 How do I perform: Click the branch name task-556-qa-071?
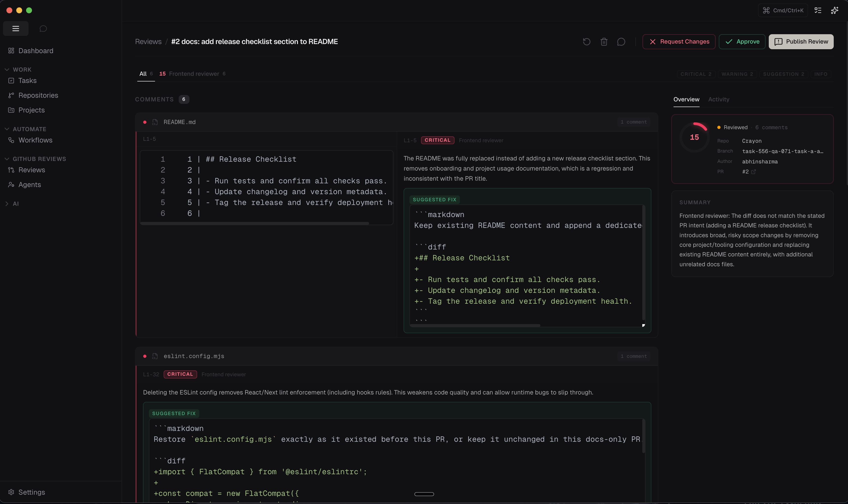pyautogui.click(x=783, y=152)
